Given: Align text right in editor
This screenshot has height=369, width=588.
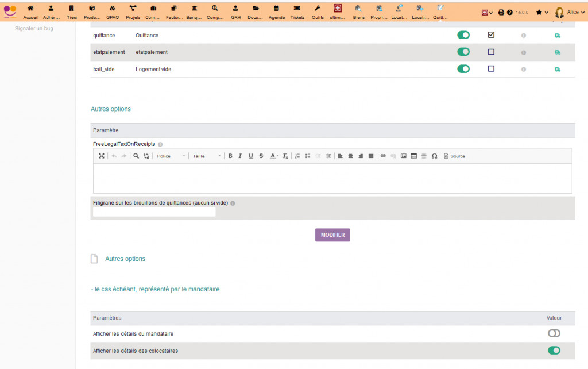Looking at the screenshot, I should click(x=361, y=156).
